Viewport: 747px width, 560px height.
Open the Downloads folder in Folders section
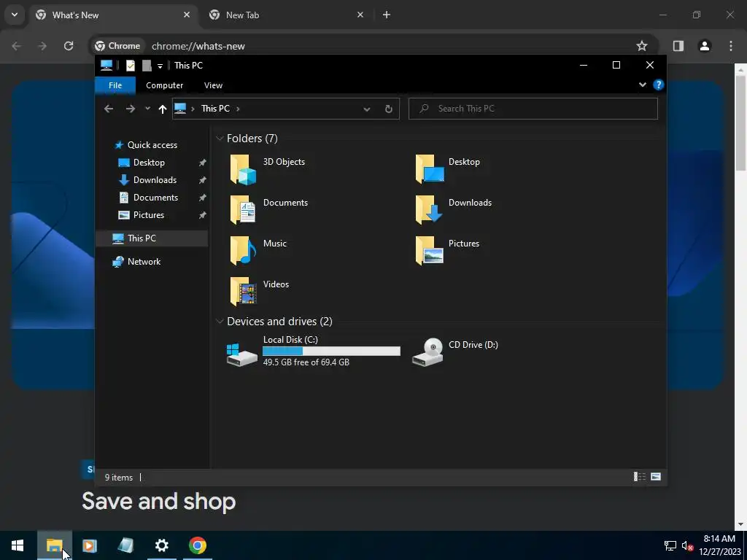(x=453, y=209)
